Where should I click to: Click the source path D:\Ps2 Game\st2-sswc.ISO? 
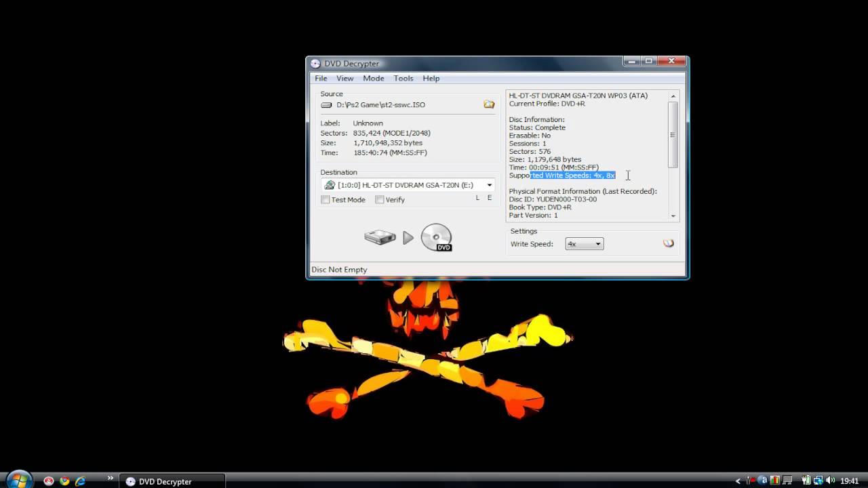(x=380, y=105)
